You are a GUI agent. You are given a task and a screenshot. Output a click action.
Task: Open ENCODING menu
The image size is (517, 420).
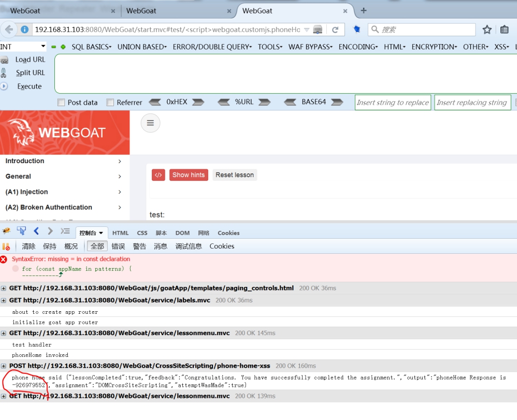point(358,47)
